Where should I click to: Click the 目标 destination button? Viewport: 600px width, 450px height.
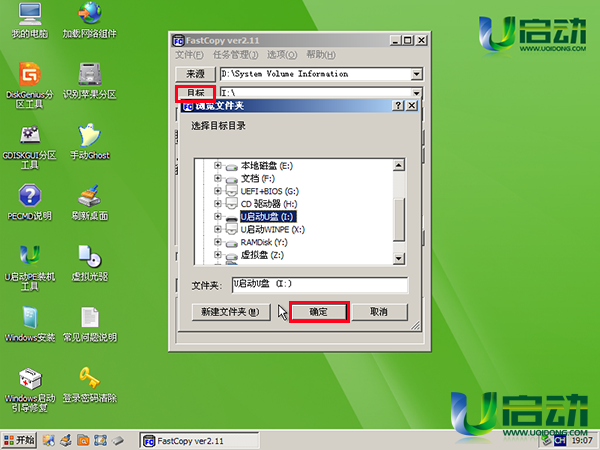pos(195,93)
